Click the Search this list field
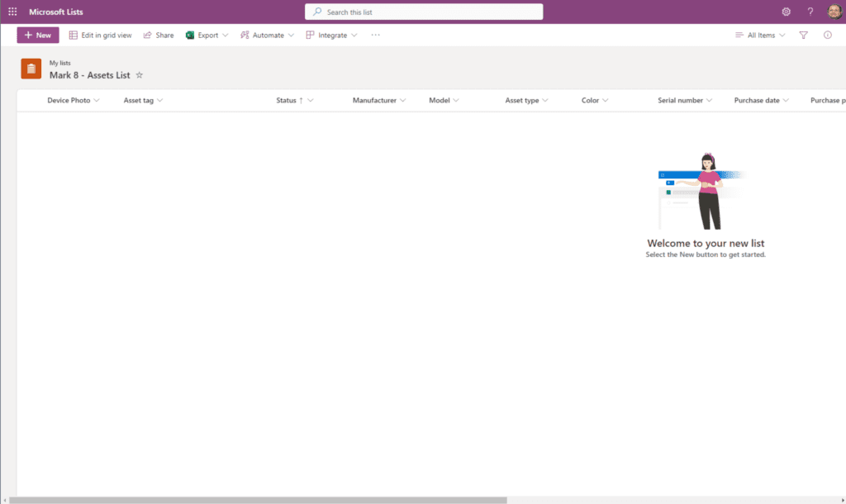This screenshot has width=846, height=504. 424,12
